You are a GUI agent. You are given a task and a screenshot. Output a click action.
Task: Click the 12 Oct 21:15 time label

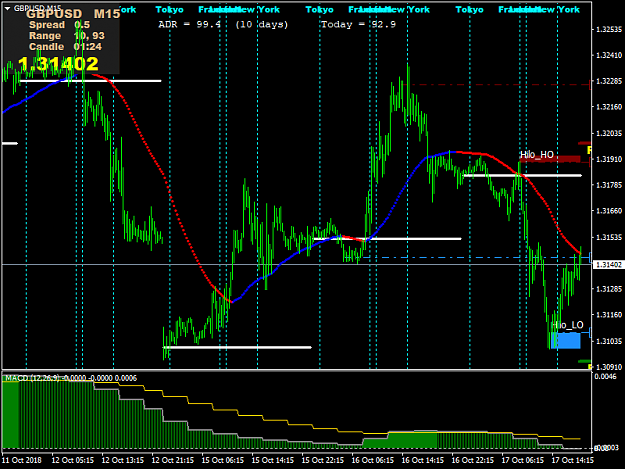tap(173, 460)
